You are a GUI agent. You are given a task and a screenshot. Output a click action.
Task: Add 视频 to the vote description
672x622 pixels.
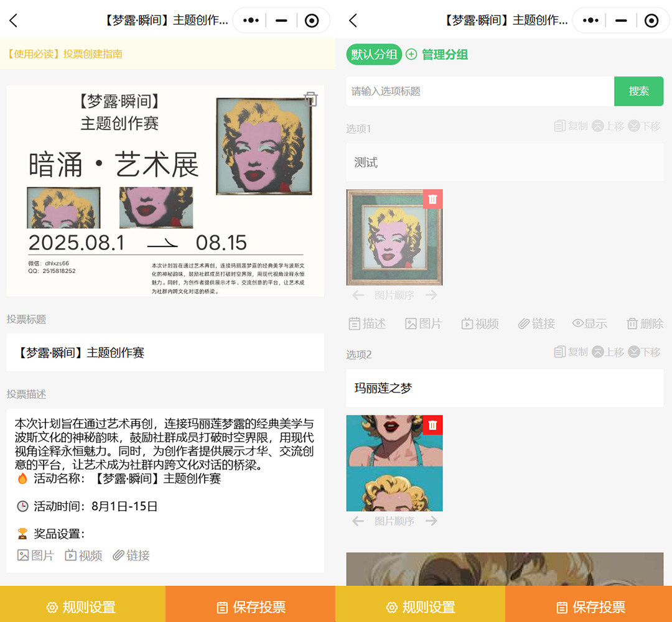coord(83,555)
